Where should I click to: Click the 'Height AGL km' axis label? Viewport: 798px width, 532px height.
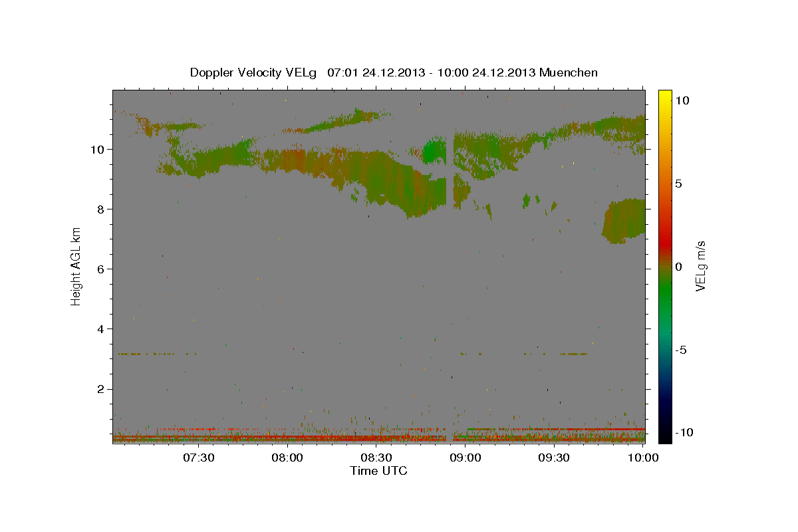[76, 265]
